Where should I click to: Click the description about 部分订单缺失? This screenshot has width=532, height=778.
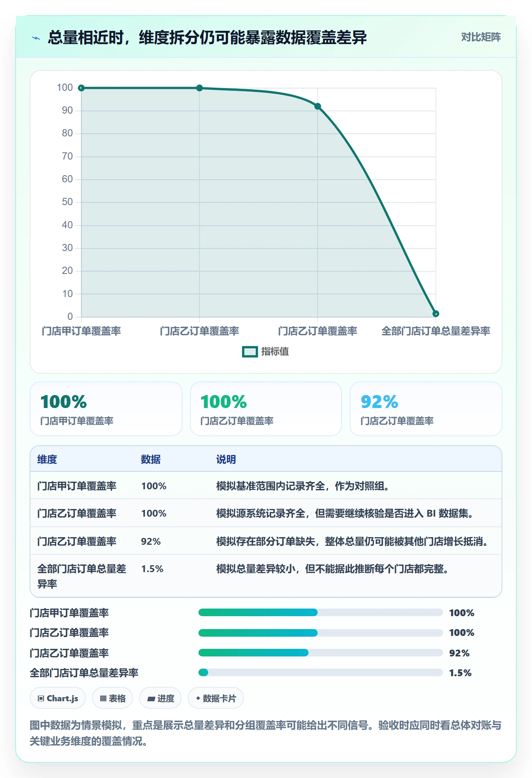(x=353, y=542)
